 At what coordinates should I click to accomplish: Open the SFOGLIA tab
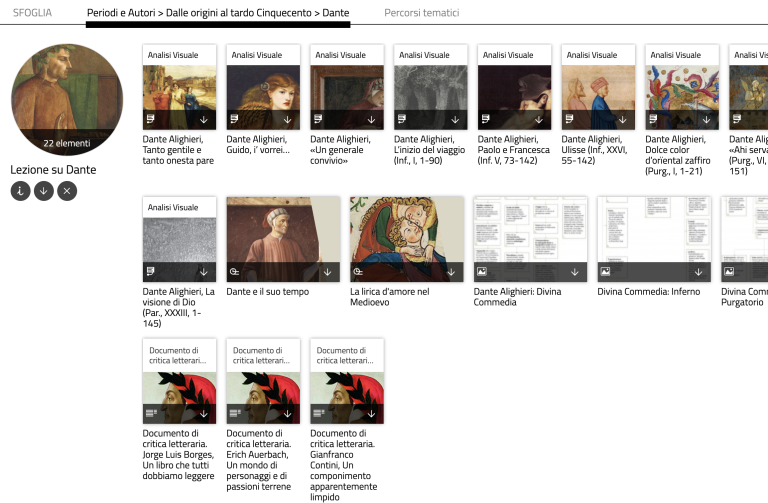point(32,13)
